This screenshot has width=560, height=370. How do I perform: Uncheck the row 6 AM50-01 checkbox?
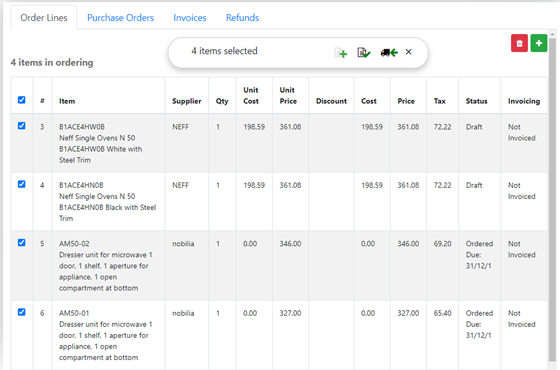click(21, 312)
